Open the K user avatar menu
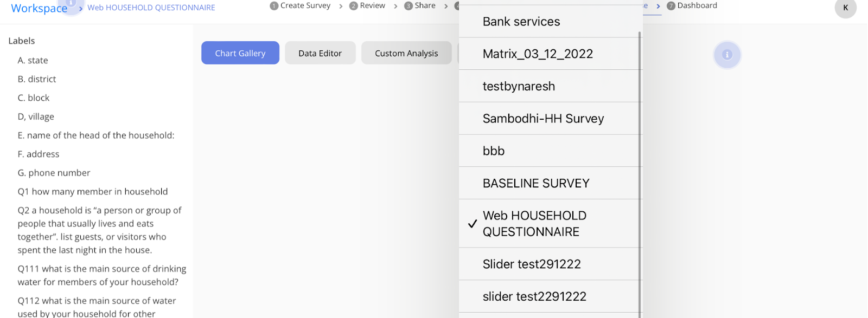 click(x=845, y=8)
